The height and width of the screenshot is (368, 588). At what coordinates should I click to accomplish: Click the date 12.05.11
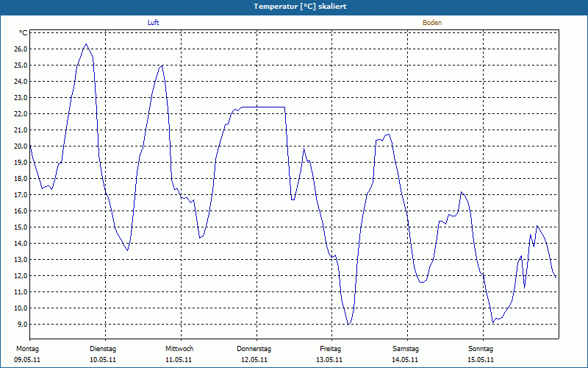(x=254, y=360)
